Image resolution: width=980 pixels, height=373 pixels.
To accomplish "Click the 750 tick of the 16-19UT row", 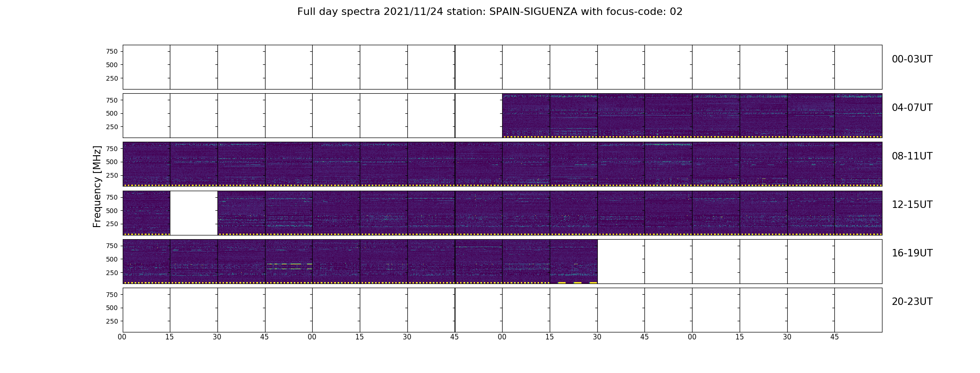I will 112,246.
